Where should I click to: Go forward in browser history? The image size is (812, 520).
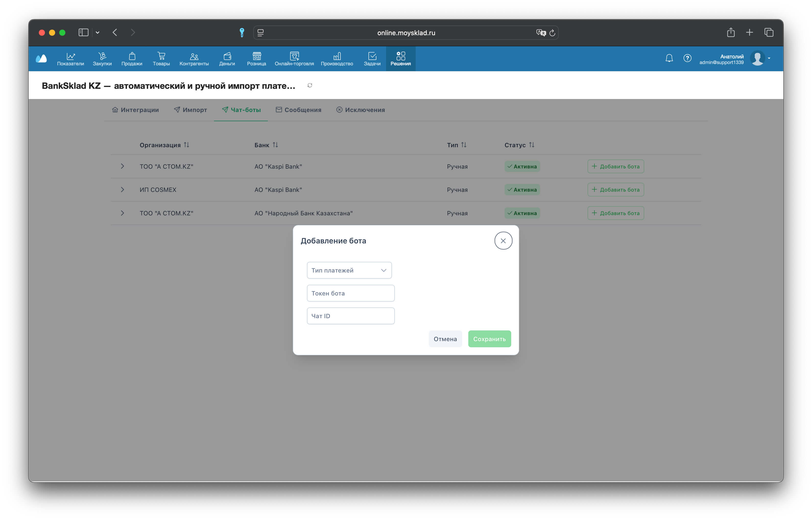pyautogui.click(x=133, y=32)
